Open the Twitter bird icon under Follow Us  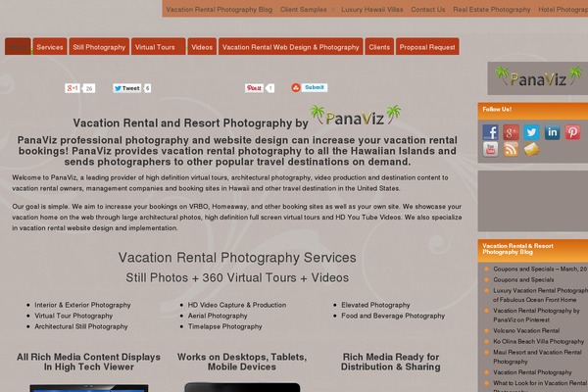tap(531, 132)
